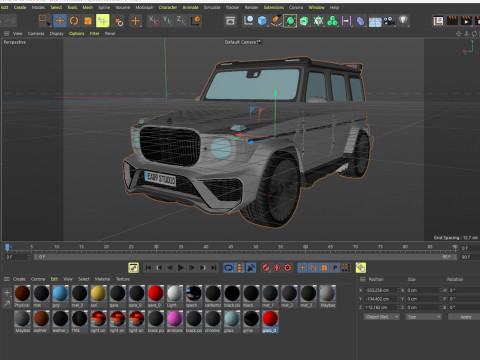Open the spline Pen tool
The width and height of the screenshot is (480, 360).
(x=276, y=21)
